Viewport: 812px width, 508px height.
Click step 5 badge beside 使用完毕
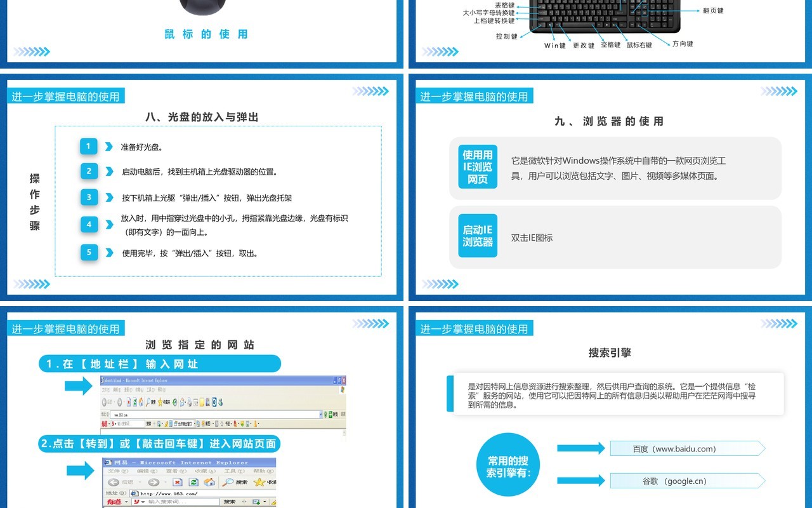point(89,252)
